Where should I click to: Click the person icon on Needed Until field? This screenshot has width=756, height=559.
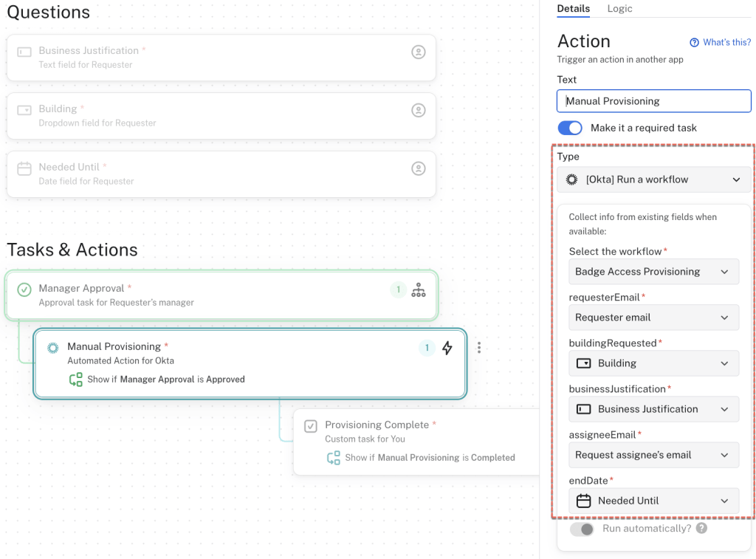coord(419,168)
